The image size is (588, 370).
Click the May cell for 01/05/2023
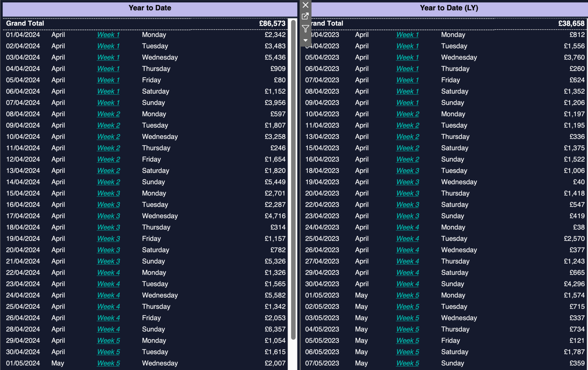[361, 295]
